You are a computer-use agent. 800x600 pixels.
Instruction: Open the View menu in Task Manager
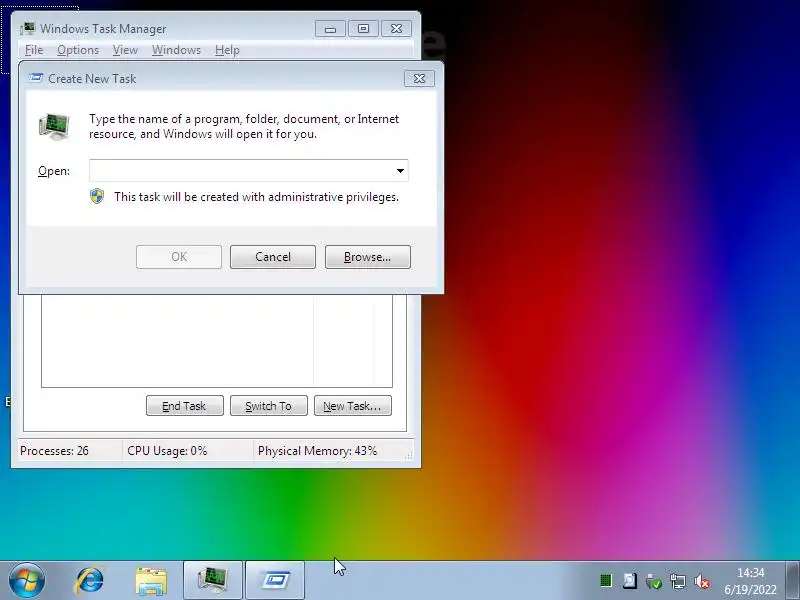(x=125, y=50)
